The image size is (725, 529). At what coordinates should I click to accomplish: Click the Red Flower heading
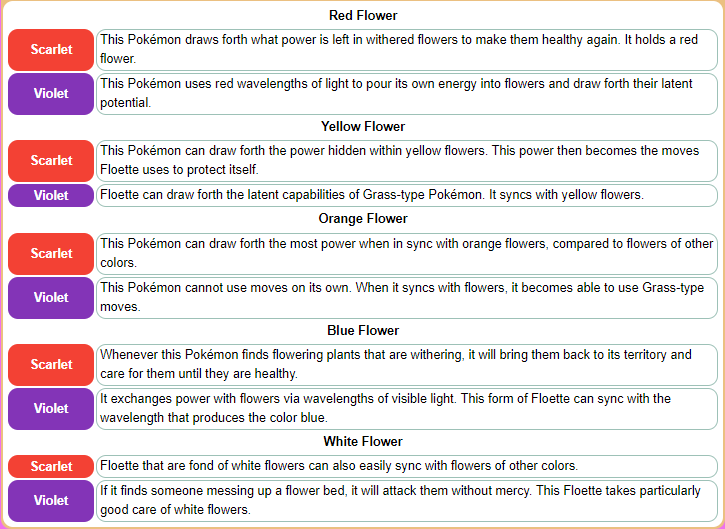tap(362, 16)
